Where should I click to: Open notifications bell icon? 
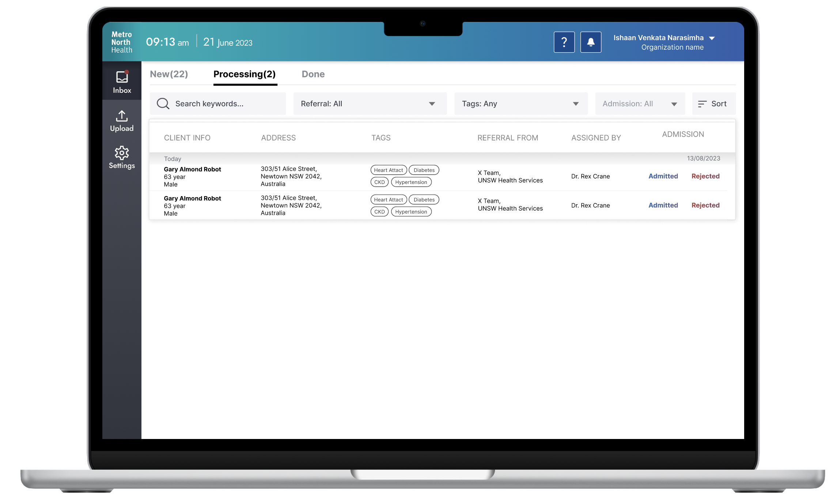[x=591, y=42]
